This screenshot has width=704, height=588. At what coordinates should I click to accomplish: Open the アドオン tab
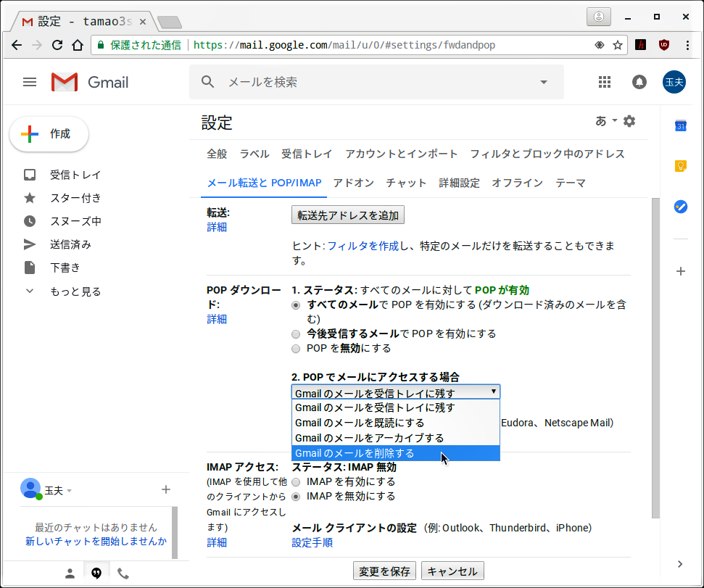tap(354, 183)
